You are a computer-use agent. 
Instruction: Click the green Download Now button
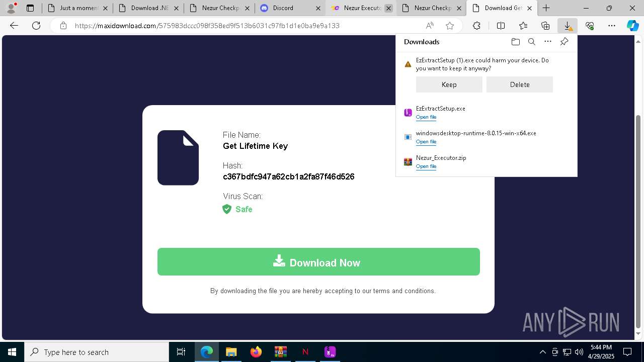tap(318, 262)
